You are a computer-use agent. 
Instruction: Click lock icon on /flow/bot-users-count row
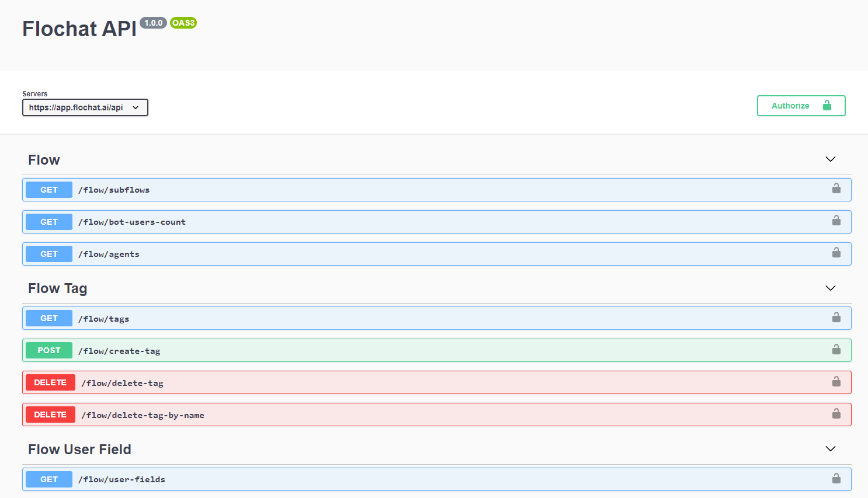tap(836, 220)
